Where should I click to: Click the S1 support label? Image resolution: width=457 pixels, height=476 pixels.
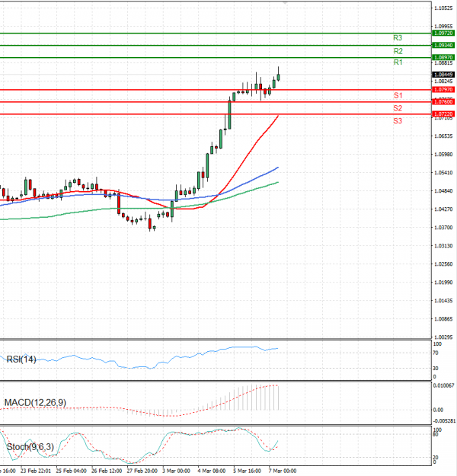click(398, 96)
